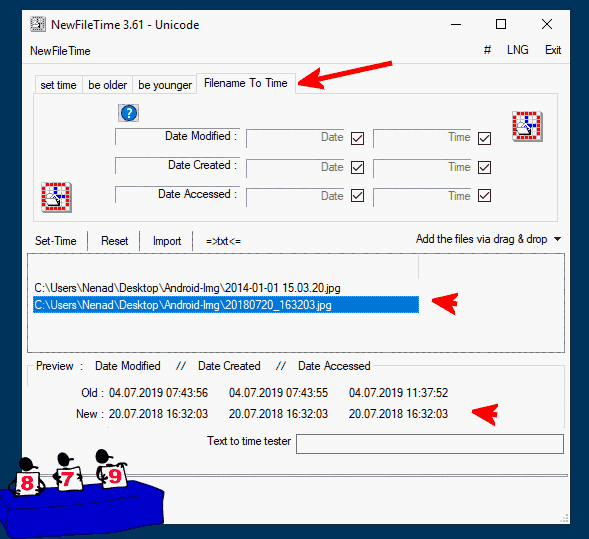
Task: Click the Date Modified Date field
Action: tap(295, 138)
